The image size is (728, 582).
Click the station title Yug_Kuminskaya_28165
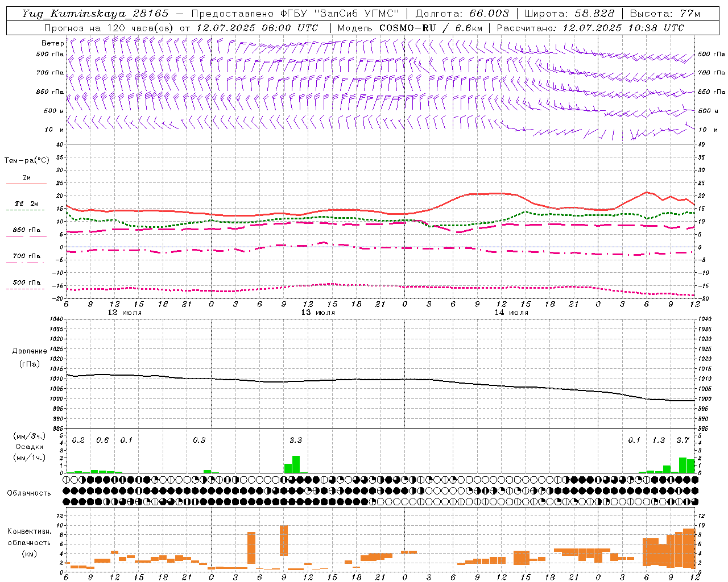tap(95, 14)
